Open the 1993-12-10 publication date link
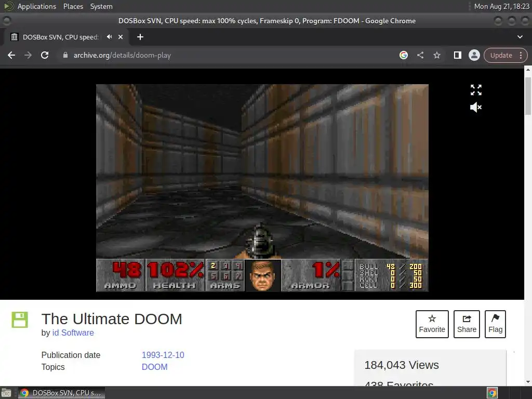This screenshot has width=532, height=399. pos(163,355)
